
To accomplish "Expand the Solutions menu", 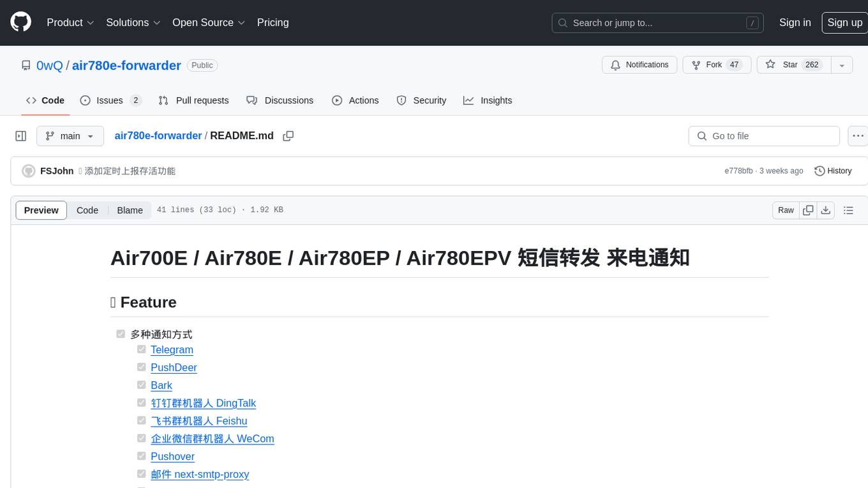I will 133,22.
